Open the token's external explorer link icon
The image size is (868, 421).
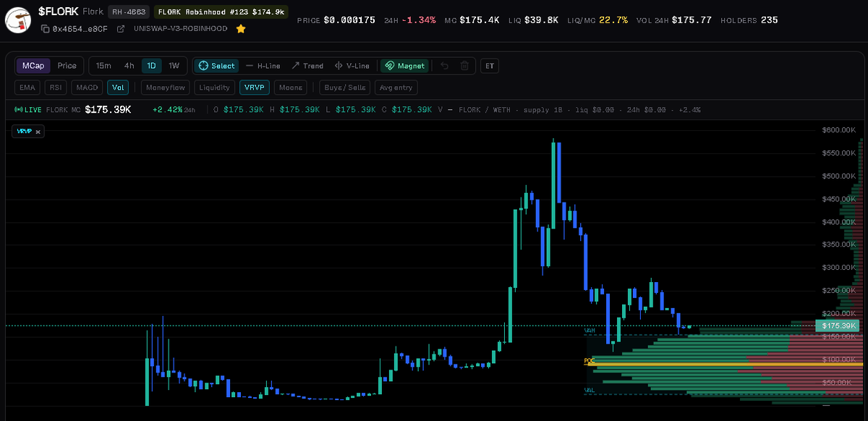click(120, 29)
